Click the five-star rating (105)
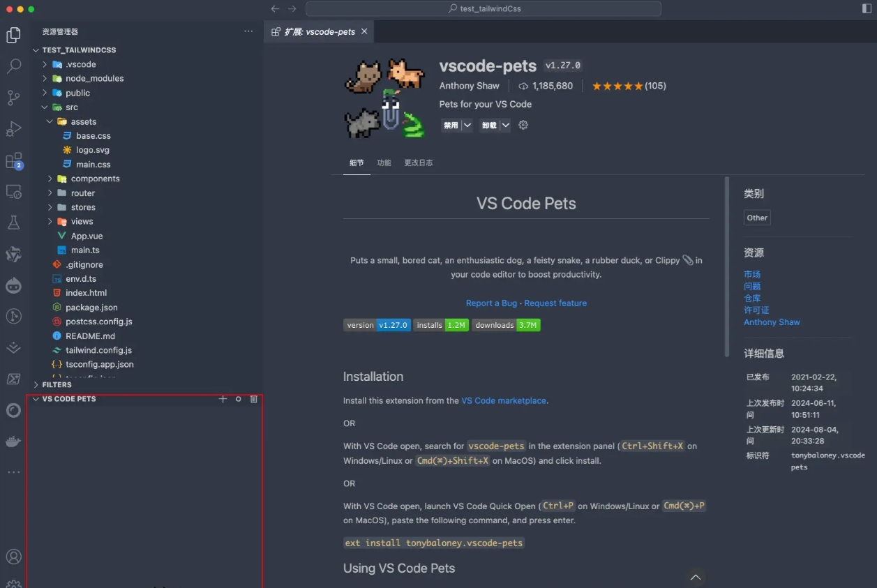 (x=629, y=86)
